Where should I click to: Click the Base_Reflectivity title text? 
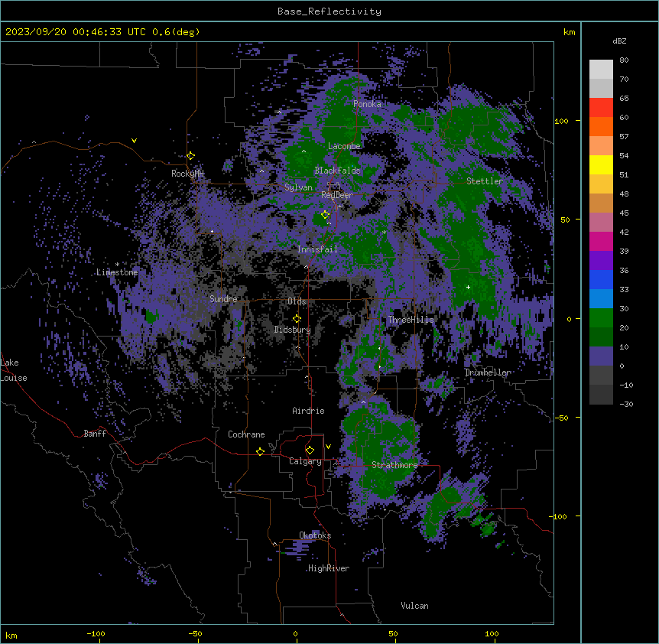click(329, 11)
